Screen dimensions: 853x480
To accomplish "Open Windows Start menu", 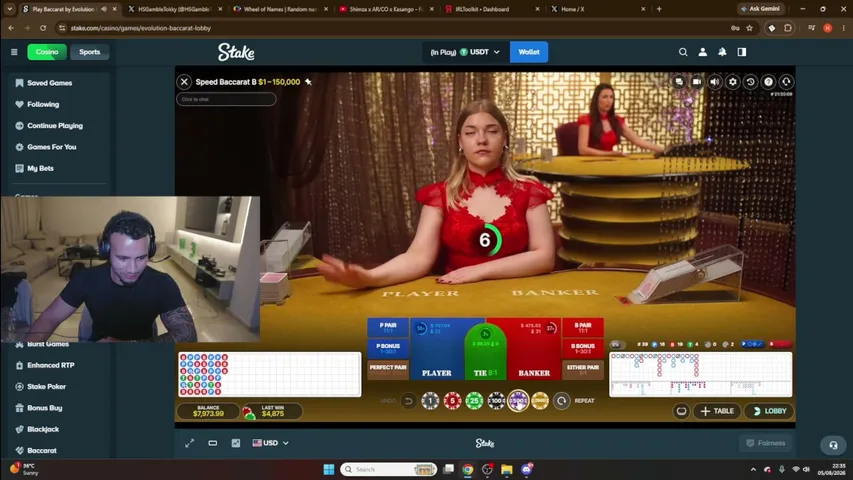I will (329, 469).
